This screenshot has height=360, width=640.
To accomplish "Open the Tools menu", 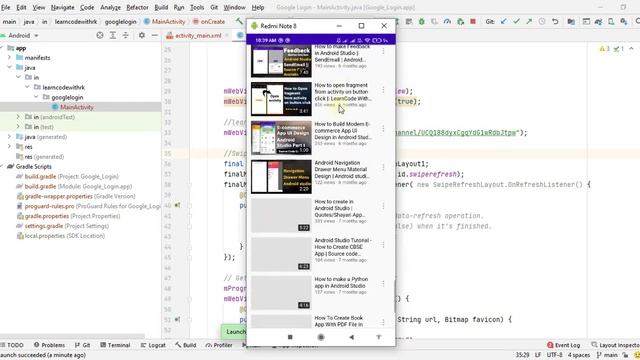I will 197,7.
